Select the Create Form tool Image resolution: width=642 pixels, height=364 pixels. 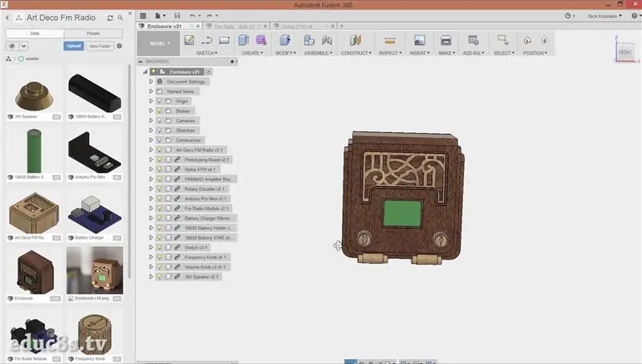click(262, 40)
